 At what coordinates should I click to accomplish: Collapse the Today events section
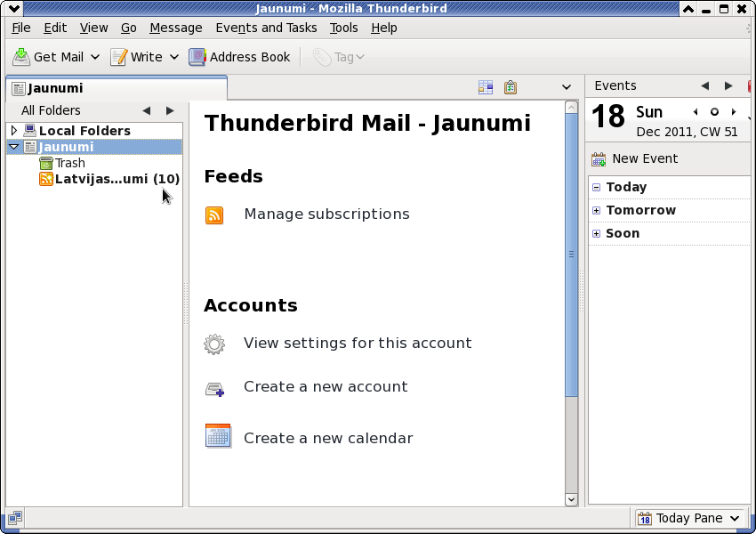(x=597, y=187)
